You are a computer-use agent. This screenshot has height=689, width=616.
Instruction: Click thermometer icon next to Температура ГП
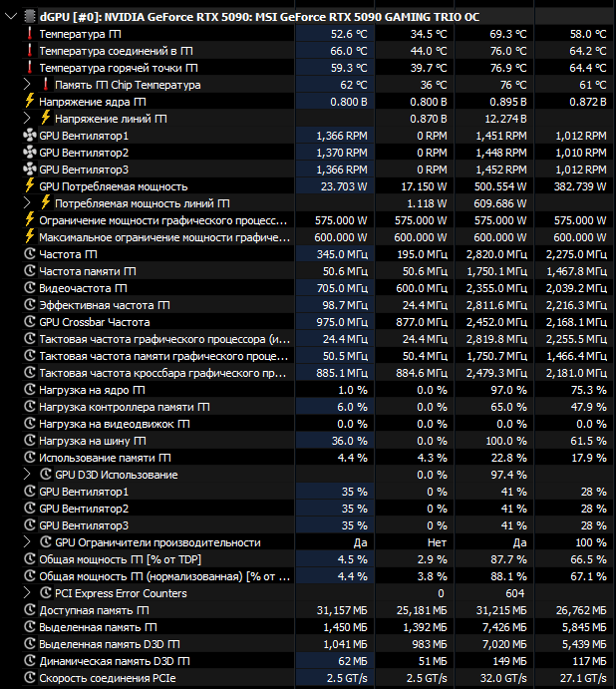(x=30, y=33)
